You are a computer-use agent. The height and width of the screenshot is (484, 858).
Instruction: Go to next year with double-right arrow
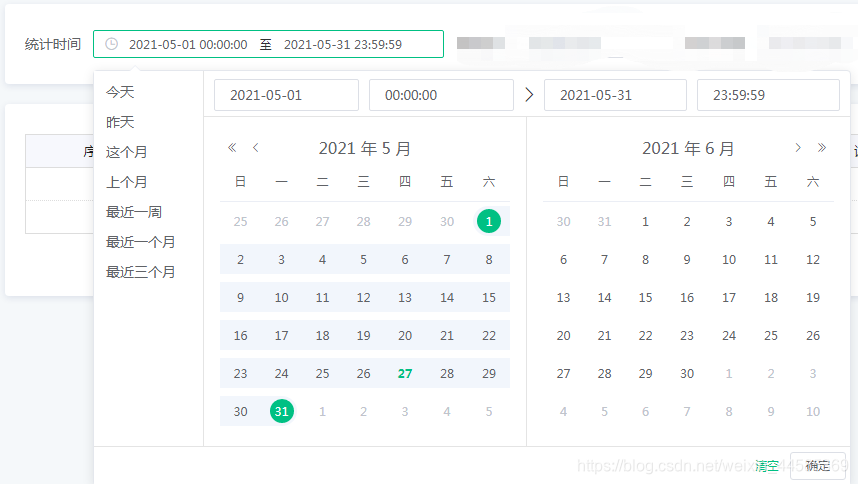(821, 148)
